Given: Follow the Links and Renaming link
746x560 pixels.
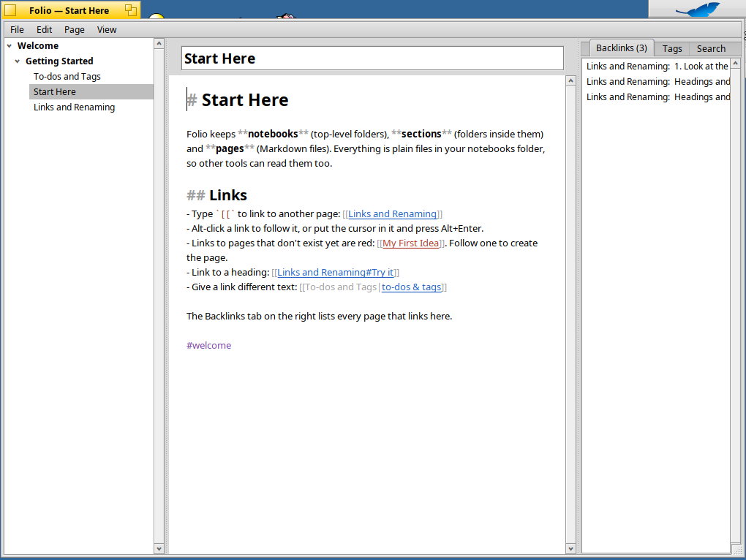Looking at the screenshot, I should pyautogui.click(x=393, y=214).
